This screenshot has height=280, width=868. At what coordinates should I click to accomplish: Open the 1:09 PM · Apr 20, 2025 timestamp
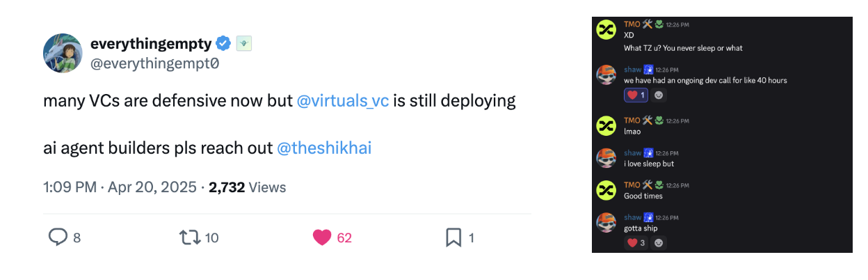(x=120, y=187)
